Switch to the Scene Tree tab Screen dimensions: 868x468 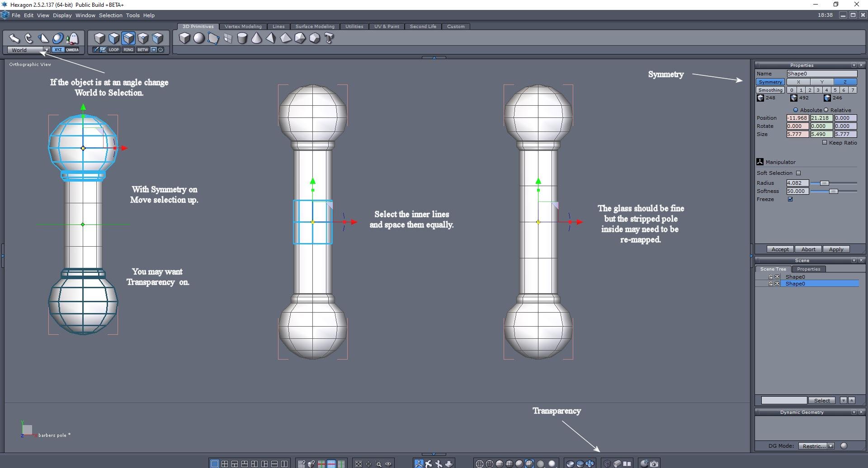773,269
